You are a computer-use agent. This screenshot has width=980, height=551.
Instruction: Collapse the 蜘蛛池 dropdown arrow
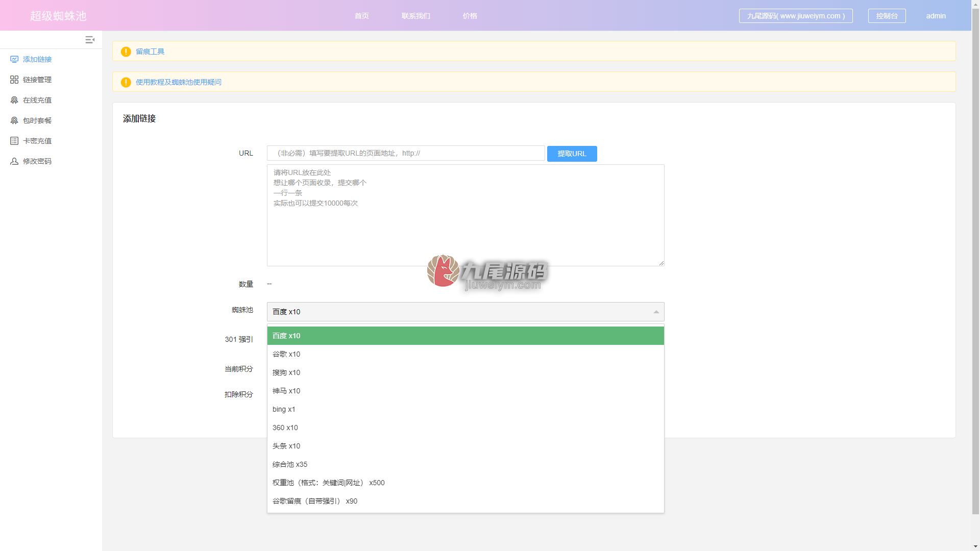pos(656,312)
